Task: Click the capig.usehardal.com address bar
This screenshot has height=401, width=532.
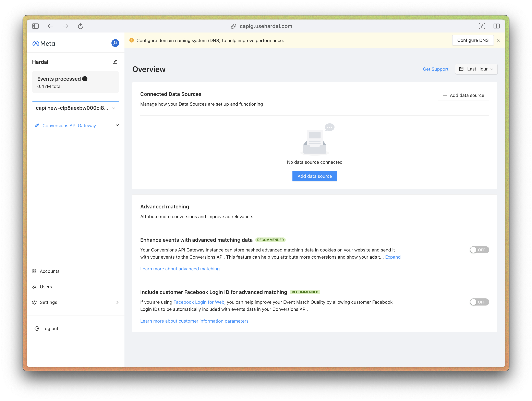Action: tap(266, 26)
